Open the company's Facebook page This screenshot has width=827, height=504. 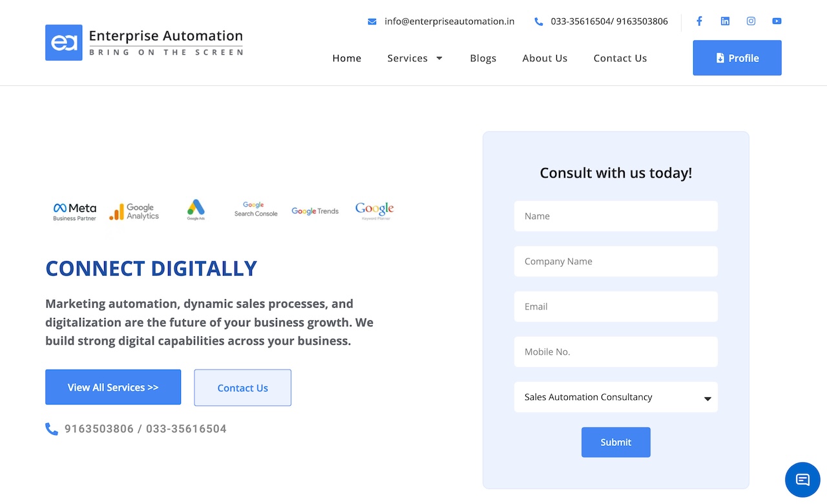699,21
